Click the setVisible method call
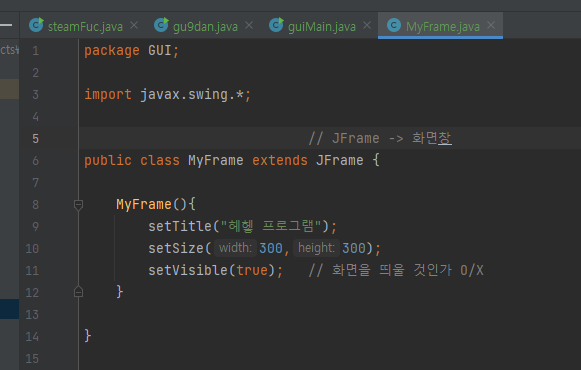The height and width of the screenshot is (370, 581). (x=188, y=270)
